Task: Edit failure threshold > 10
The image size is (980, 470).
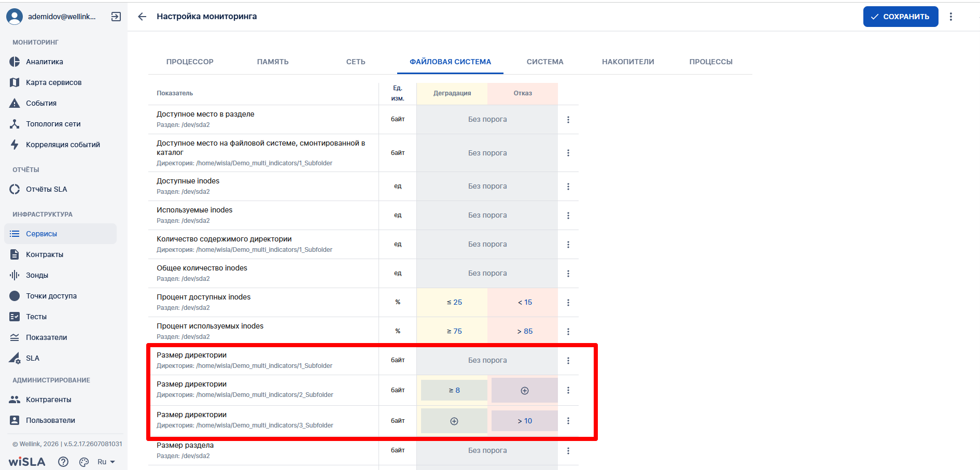Action: [x=525, y=421]
